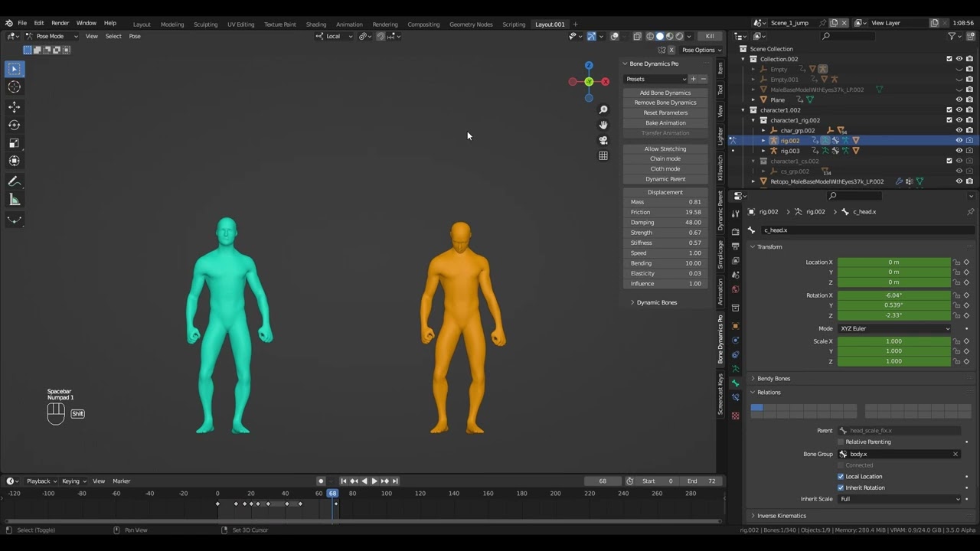Click the viewport zoom magnifier icon
The image size is (980, 551).
pos(603,110)
